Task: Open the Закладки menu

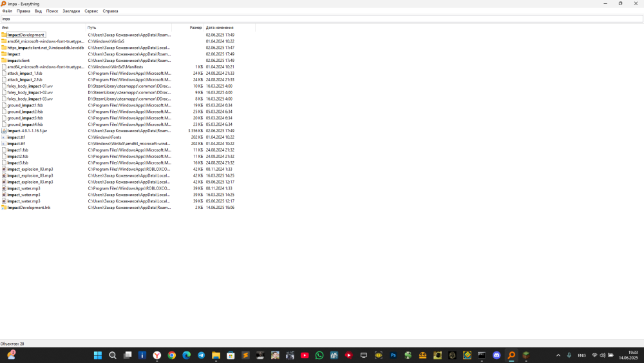Action: (71, 11)
